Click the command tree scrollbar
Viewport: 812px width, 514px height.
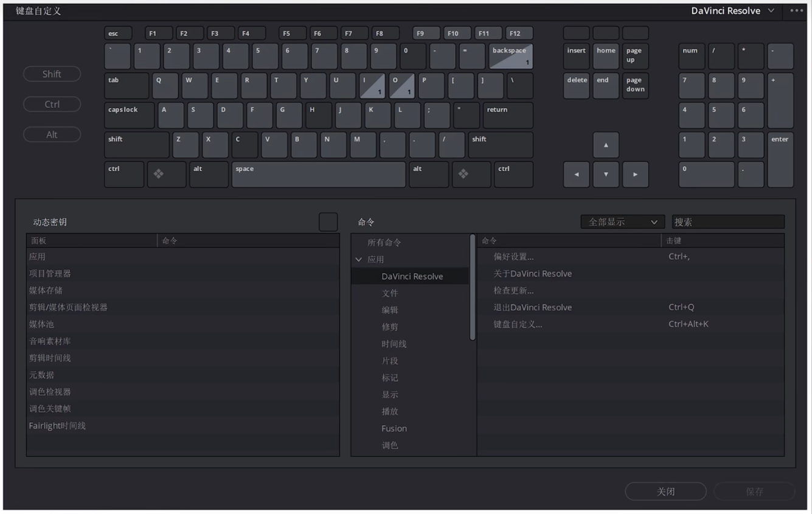pos(473,287)
